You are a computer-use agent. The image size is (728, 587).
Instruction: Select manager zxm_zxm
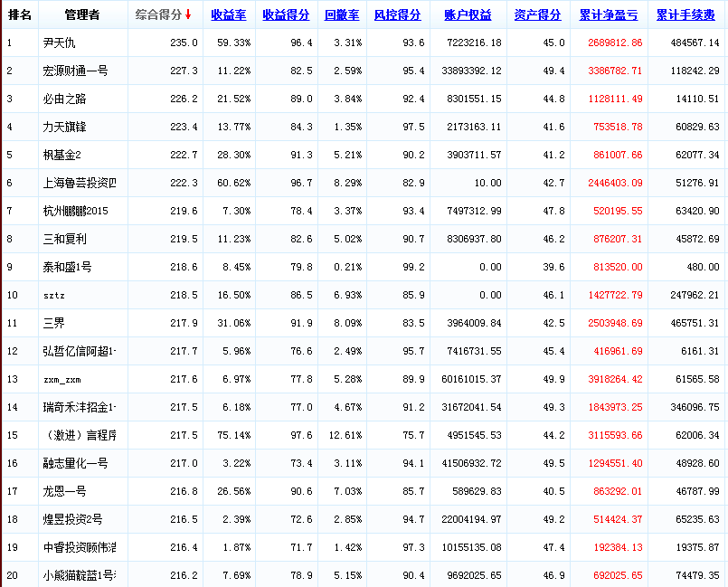(x=62, y=379)
